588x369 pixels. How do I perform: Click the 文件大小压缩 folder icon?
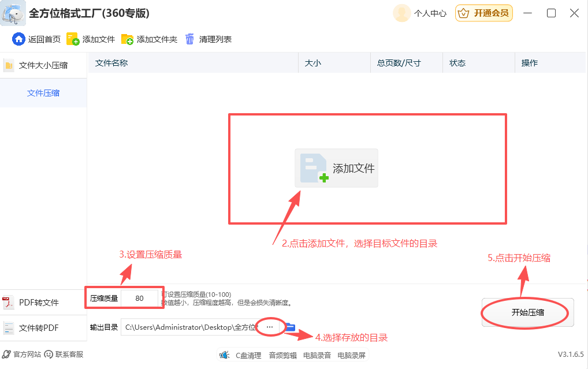click(9, 65)
